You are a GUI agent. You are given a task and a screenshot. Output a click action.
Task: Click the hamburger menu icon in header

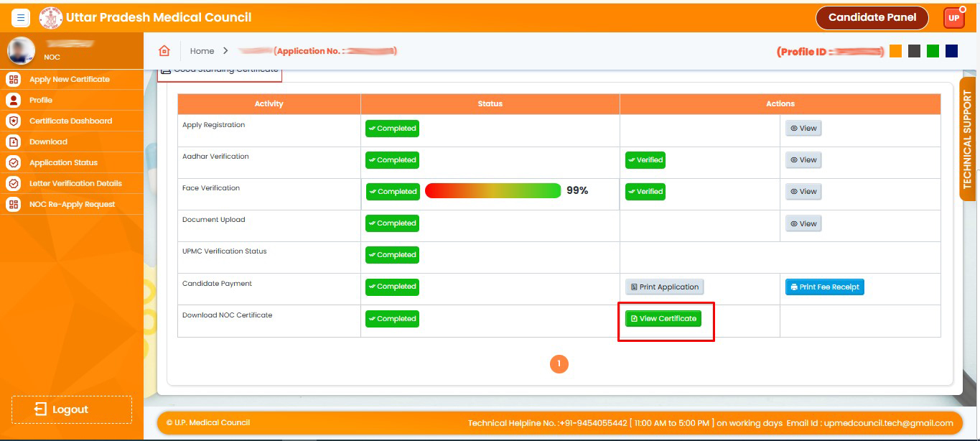[x=20, y=18]
